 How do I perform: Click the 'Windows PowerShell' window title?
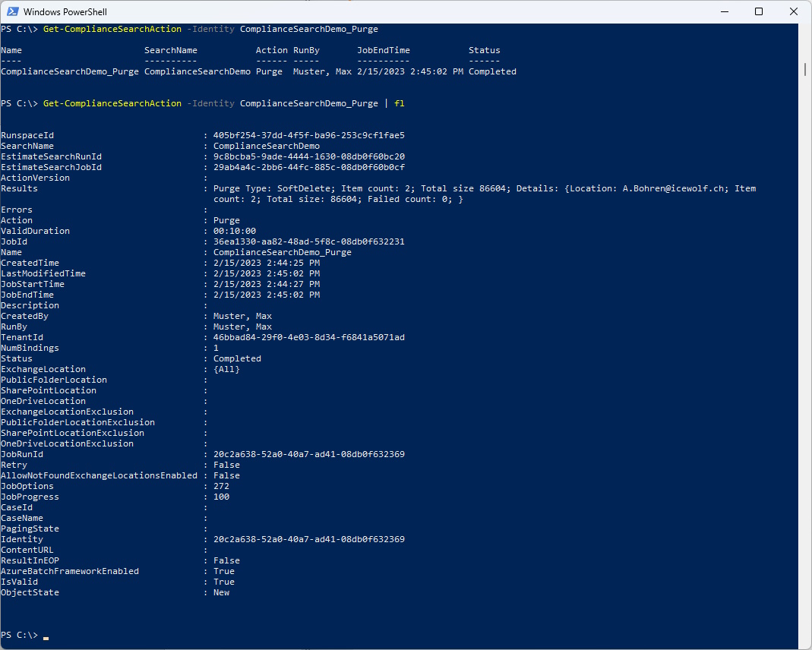click(x=65, y=11)
